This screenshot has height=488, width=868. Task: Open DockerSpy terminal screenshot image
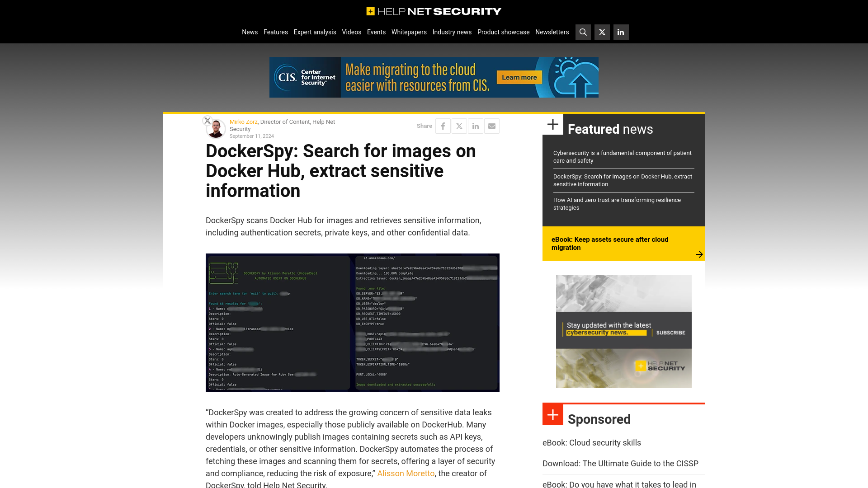coord(353,323)
